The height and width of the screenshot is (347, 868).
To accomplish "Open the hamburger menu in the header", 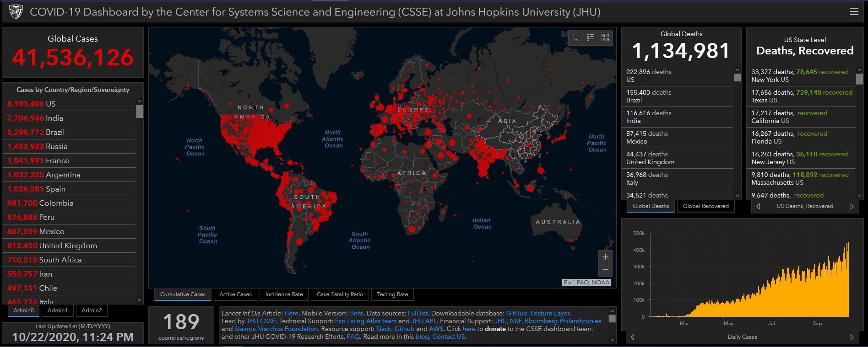I will 854,12.
